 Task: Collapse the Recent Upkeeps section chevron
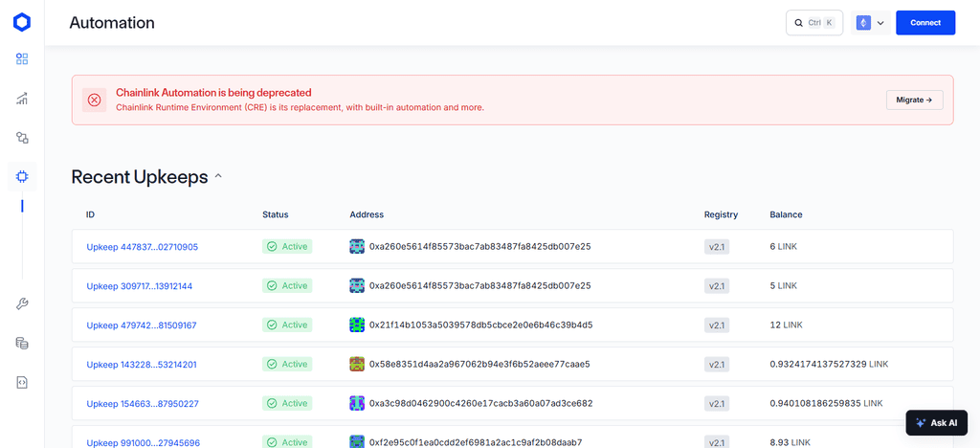tap(218, 177)
